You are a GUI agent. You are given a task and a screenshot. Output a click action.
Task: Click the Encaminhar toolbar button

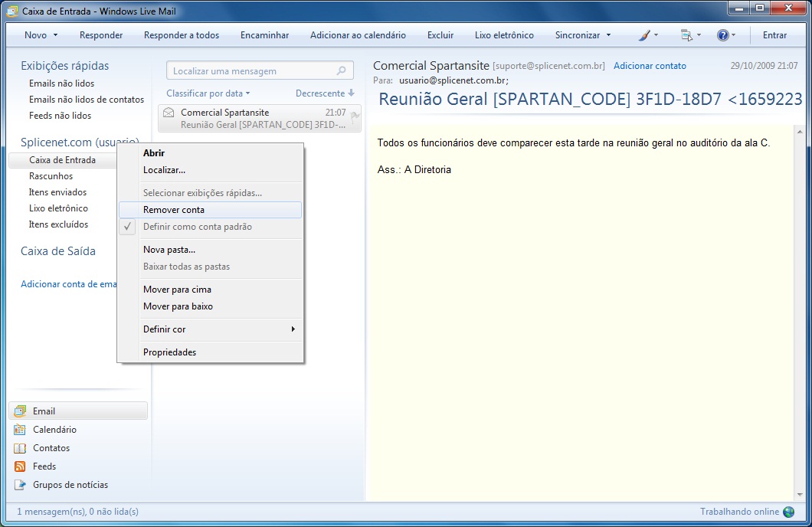pos(264,35)
